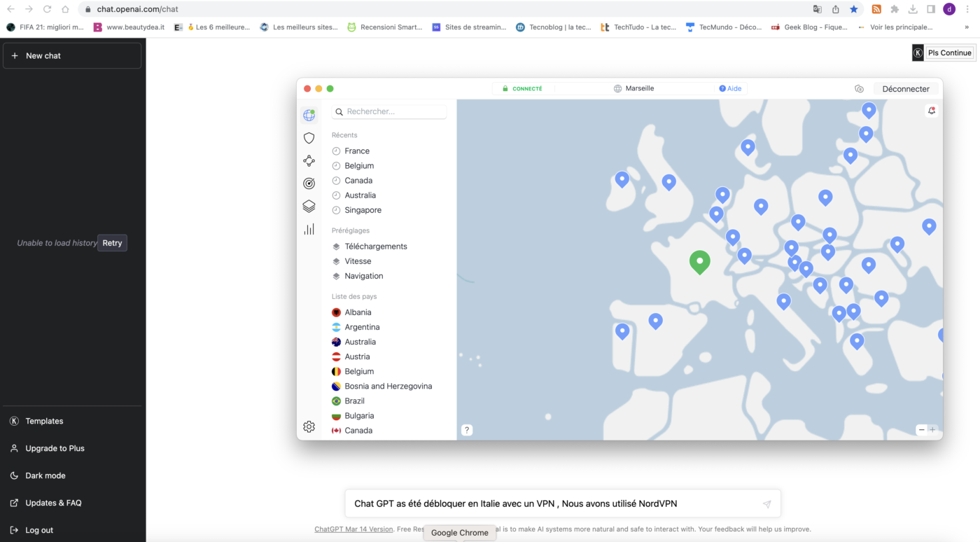The height and width of the screenshot is (542, 980).
Task: Open the statistics bar chart icon
Action: (x=309, y=229)
